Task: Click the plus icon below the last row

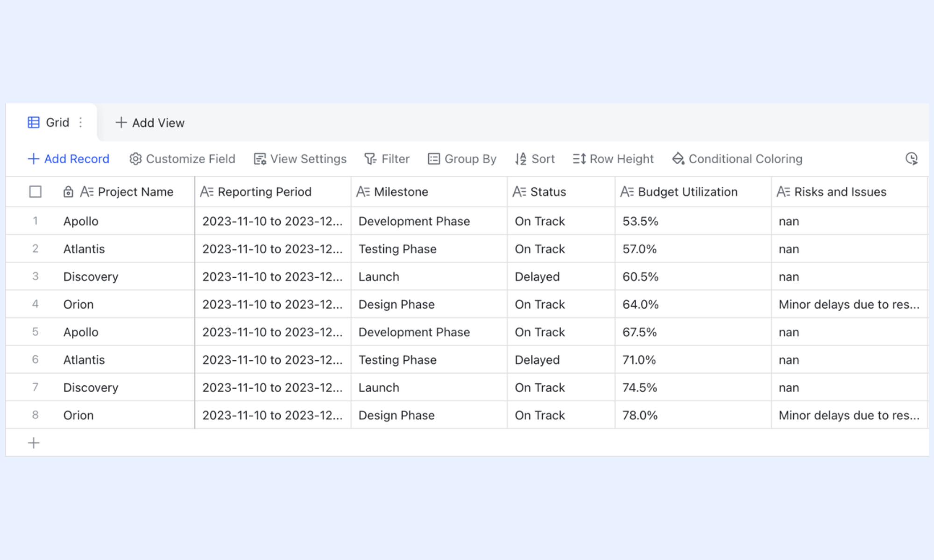Action: click(x=34, y=443)
